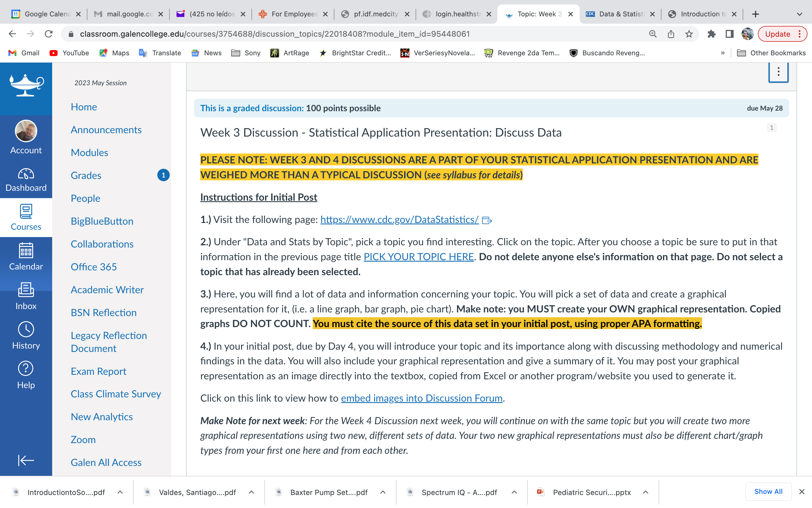
Task: Open the PICK YOUR TOPIC HERE link
Action: click(418, 257)
